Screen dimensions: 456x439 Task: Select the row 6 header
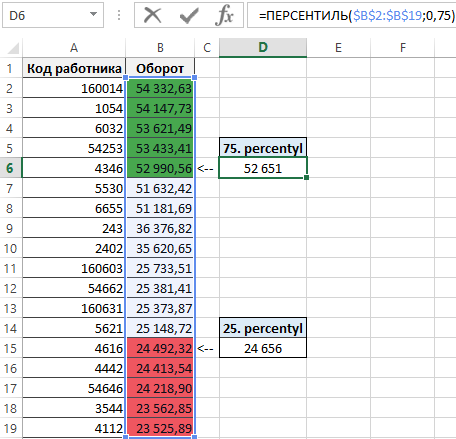pyautogui.click(x=10, y=168)
